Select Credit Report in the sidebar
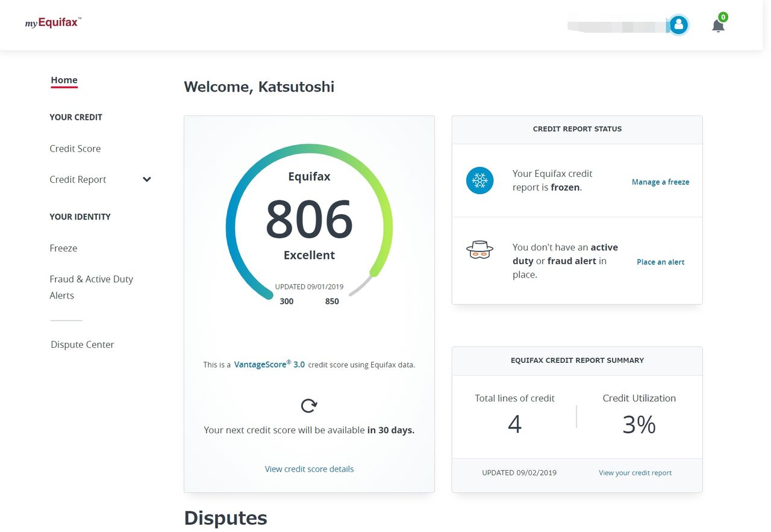 pyautogui.click(x=78, y=179)
